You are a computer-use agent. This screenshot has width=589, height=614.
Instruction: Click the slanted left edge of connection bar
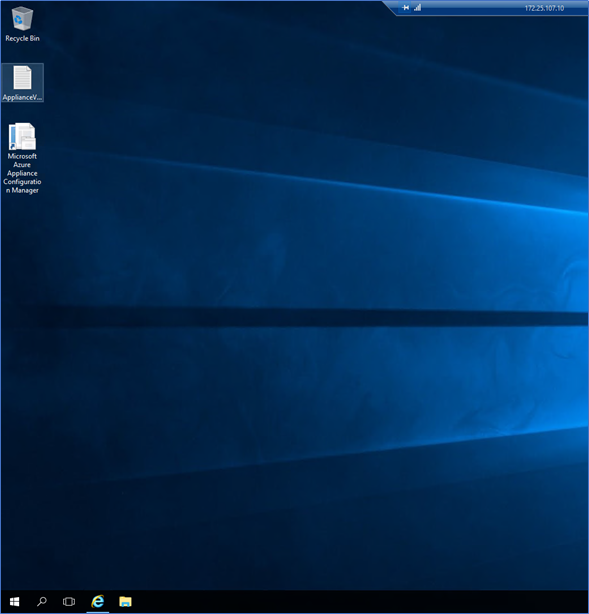click(x=389, y=7)
